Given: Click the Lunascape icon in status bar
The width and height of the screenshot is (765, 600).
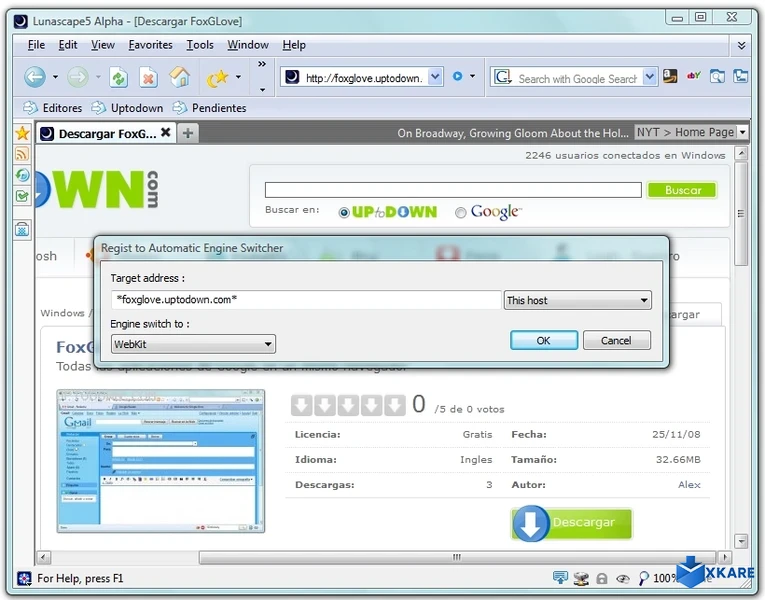Looking at the screenshot, I should point(24,579).
